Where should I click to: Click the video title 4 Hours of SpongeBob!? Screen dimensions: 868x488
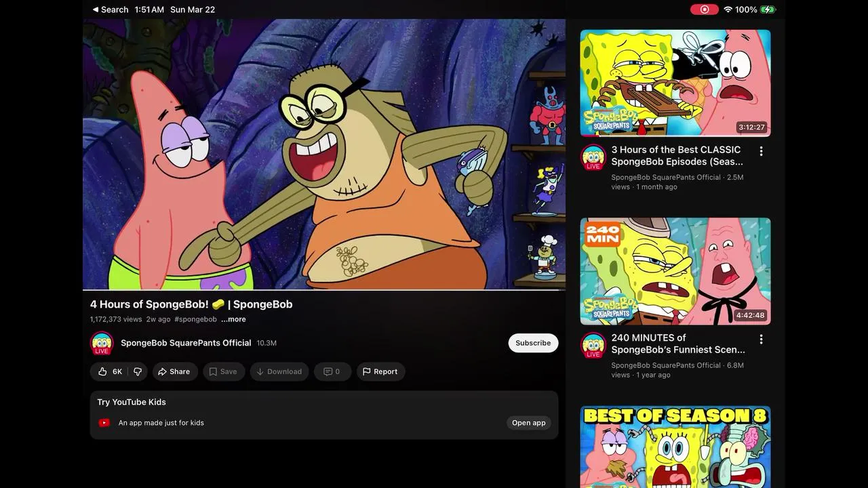click(x=191, y=304)
